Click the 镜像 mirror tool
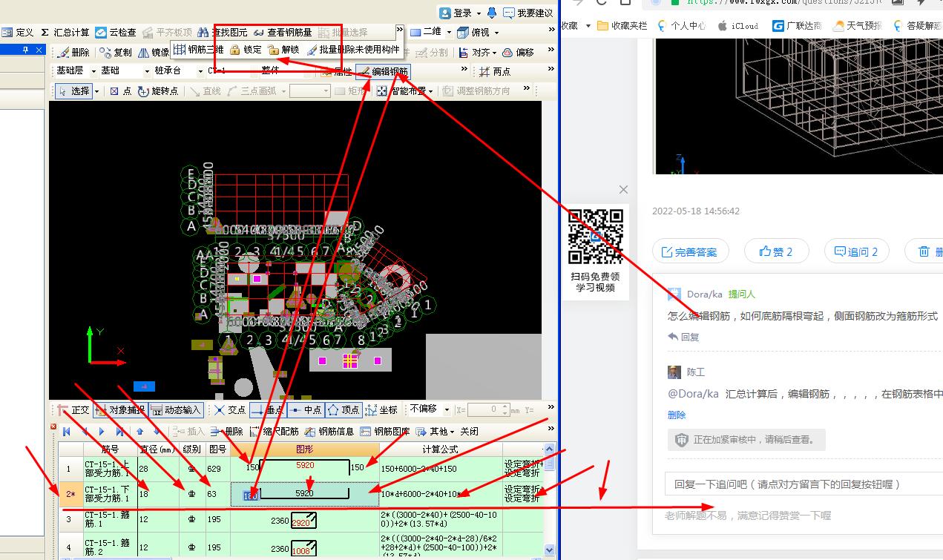 pyautogui.click(x=154, y=53)
